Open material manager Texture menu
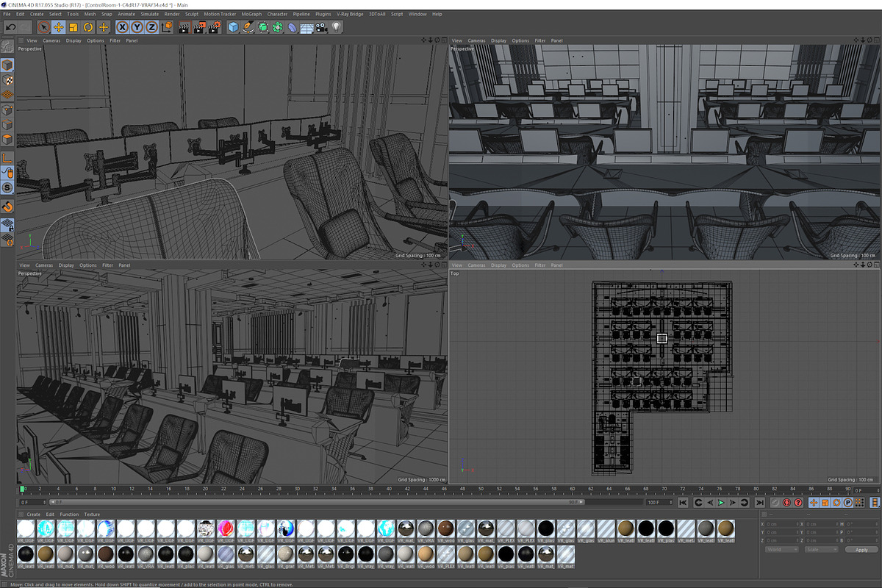882x588 pixels. [x=92, y=514]
